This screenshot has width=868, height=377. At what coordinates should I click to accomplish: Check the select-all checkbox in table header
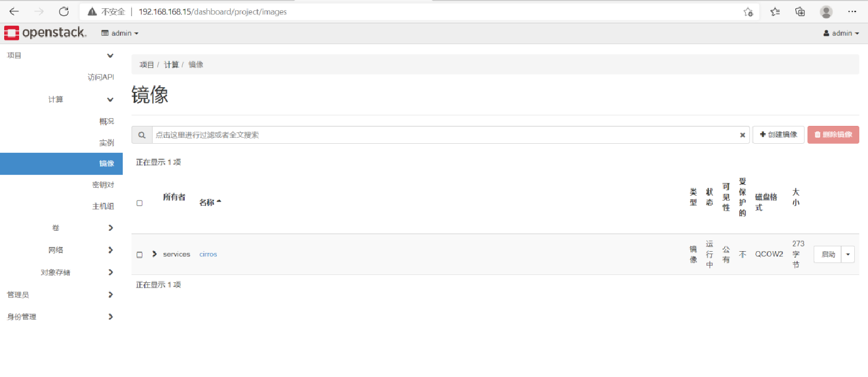coord(139,203)
